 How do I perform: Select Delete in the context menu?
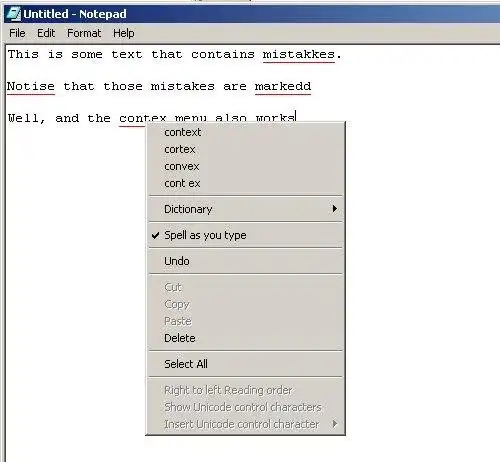245,338
